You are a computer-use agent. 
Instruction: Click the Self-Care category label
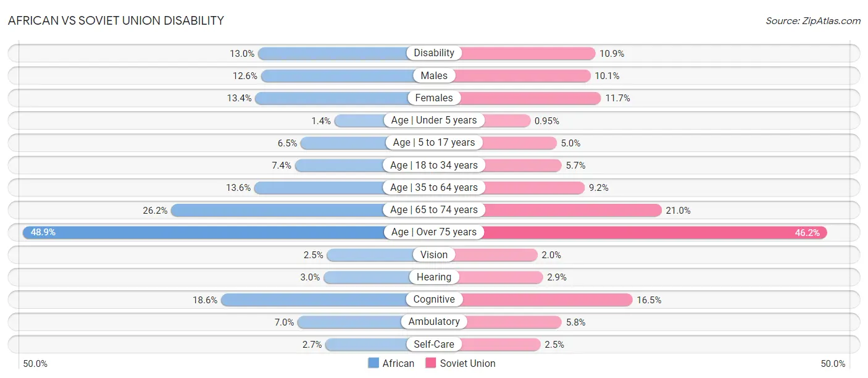click(434, 344)
